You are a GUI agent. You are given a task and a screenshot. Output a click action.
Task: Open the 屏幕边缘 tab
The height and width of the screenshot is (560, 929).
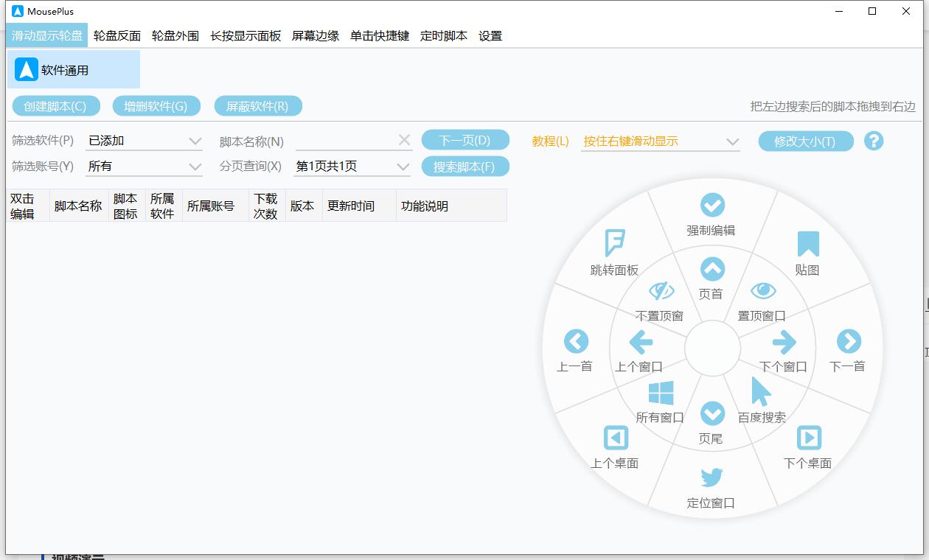coord(317,35)
